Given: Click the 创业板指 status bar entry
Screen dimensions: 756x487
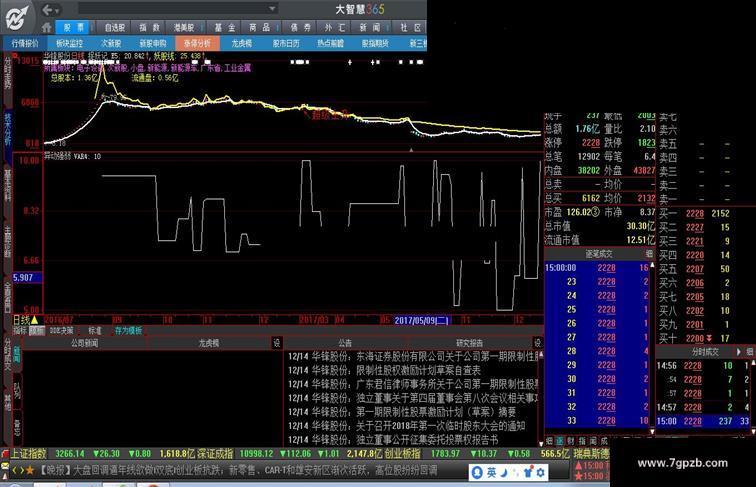Looking at the screenshot, I should point(402,454).
